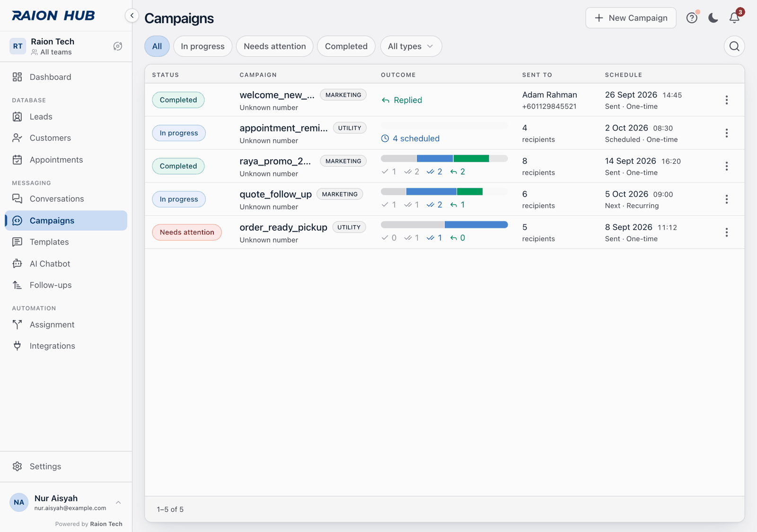This screenshot has width=757, height=532.
Task: Open Settings at the sidebar bottom
Action: tap(66, 467)
